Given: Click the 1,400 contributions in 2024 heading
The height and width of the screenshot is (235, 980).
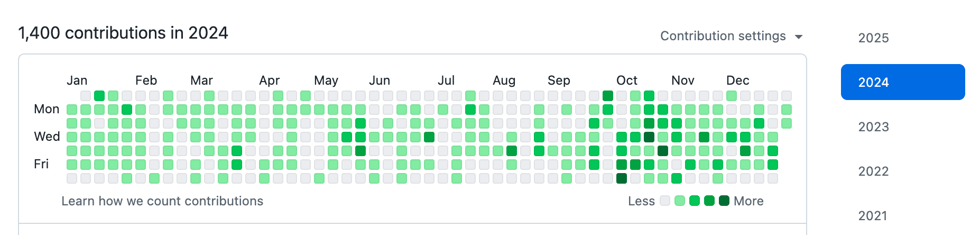Looking at the screenshot, I should (123, 33).
